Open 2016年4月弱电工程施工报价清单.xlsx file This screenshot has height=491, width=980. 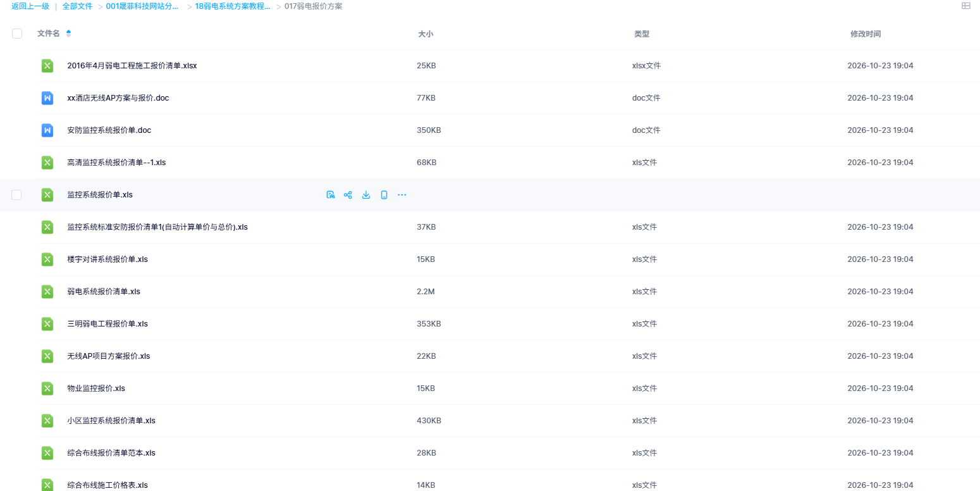pos(132,66)
